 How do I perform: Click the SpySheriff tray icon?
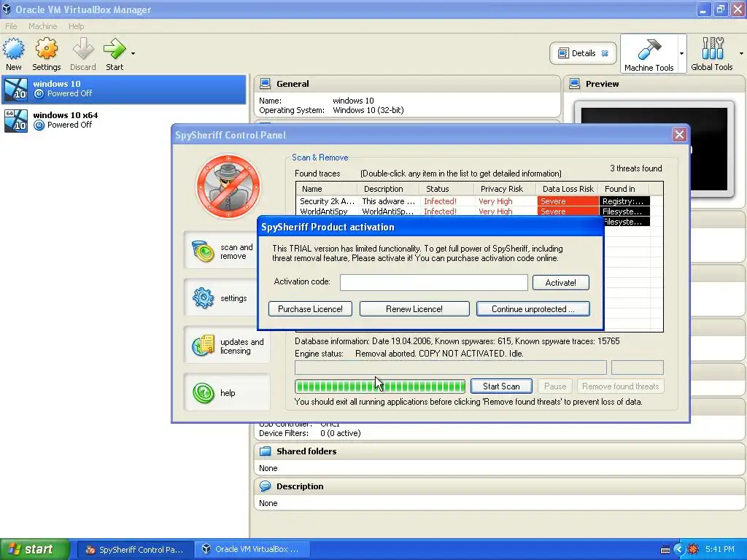pyautogui.click(x=693, y=550)
